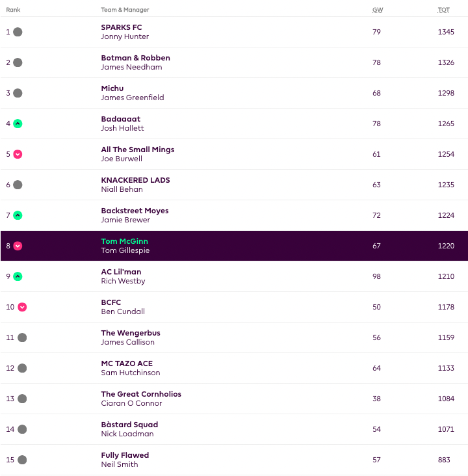Viewport: 468px width, 476px height.
Task: Open SPARKS FC team page
Action: click(122, 27)
